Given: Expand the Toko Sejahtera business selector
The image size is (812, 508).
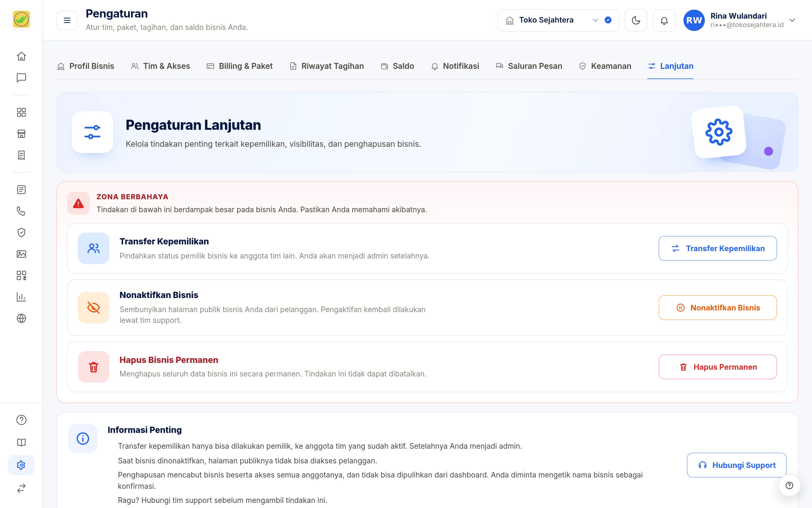Looking at the screenshot, I should coord(558,21).
